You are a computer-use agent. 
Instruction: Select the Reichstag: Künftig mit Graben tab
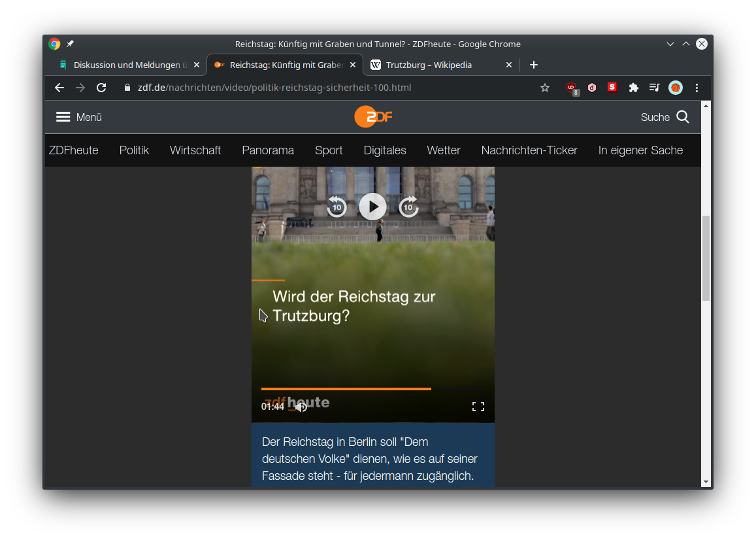point(286,65)
